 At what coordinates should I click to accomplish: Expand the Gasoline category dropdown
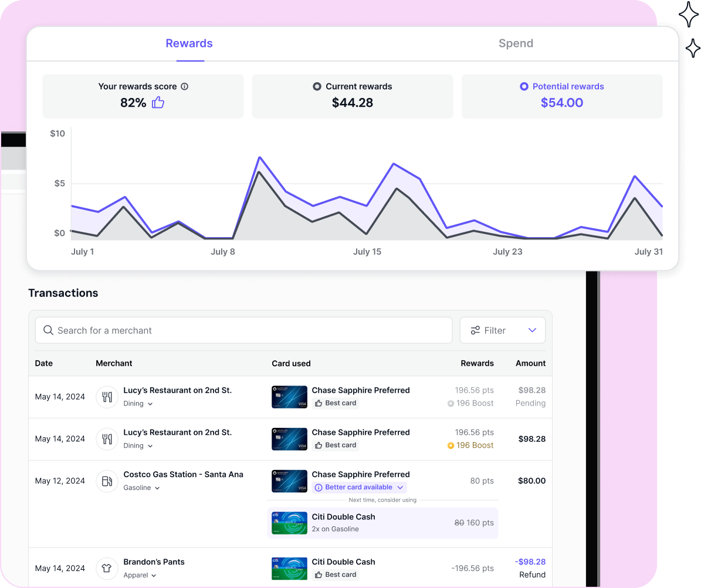(x=156, y=488)
